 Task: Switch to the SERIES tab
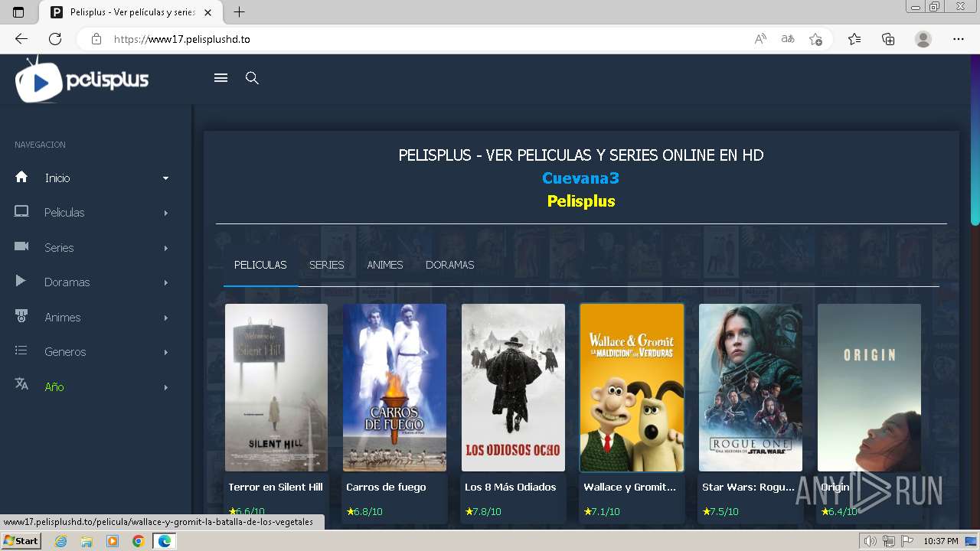click(327, 265)
